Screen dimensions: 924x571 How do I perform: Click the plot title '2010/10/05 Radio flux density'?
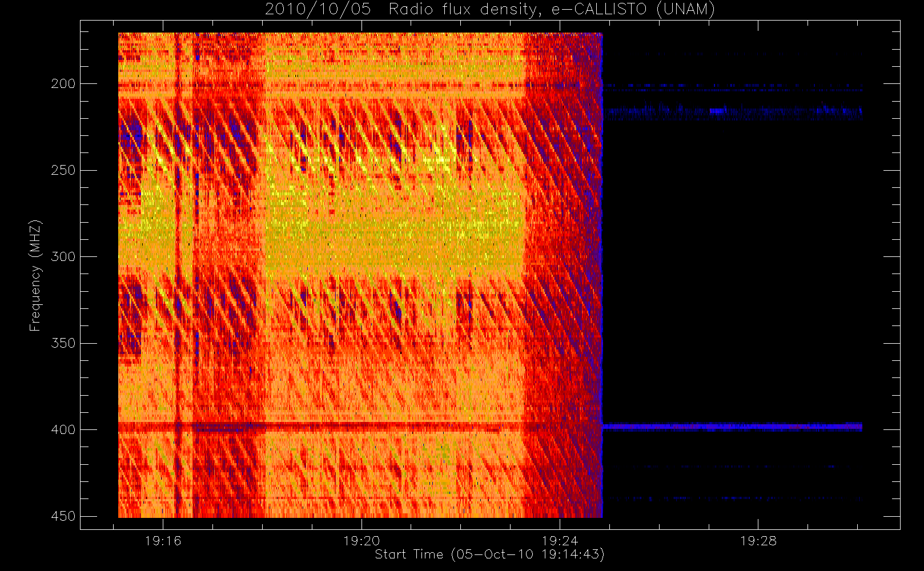tap(489, 9)
